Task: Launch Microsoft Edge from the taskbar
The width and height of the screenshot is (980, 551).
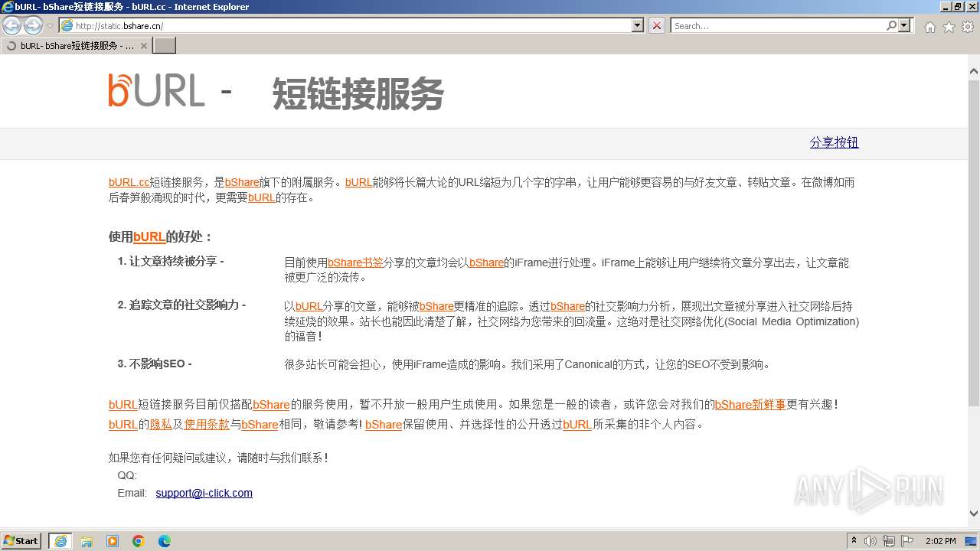Action: click(165, 541)
